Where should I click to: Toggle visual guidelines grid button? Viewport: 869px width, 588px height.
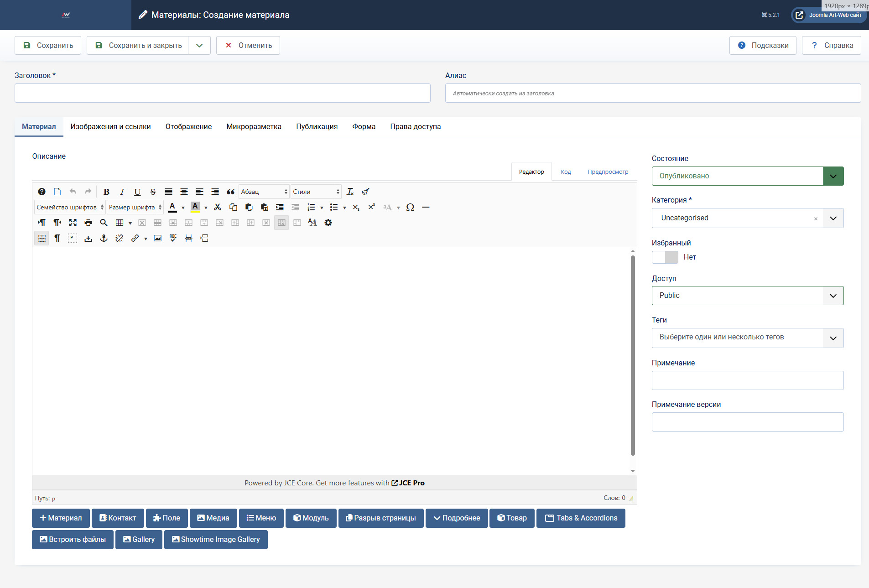pos(42,239)
